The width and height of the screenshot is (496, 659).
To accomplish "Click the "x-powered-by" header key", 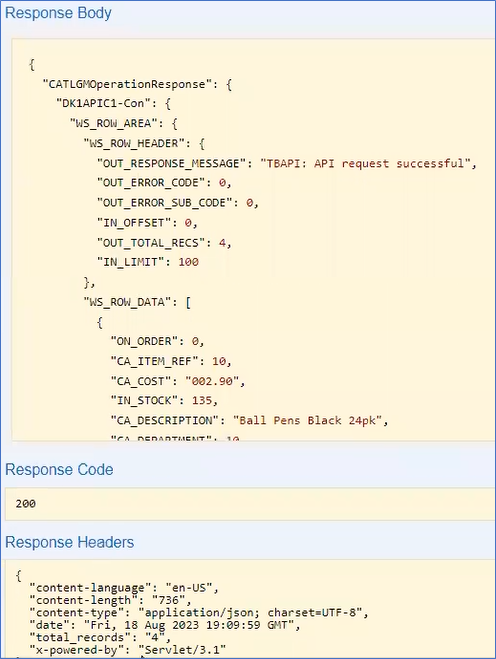I will [x=77, y=650].
